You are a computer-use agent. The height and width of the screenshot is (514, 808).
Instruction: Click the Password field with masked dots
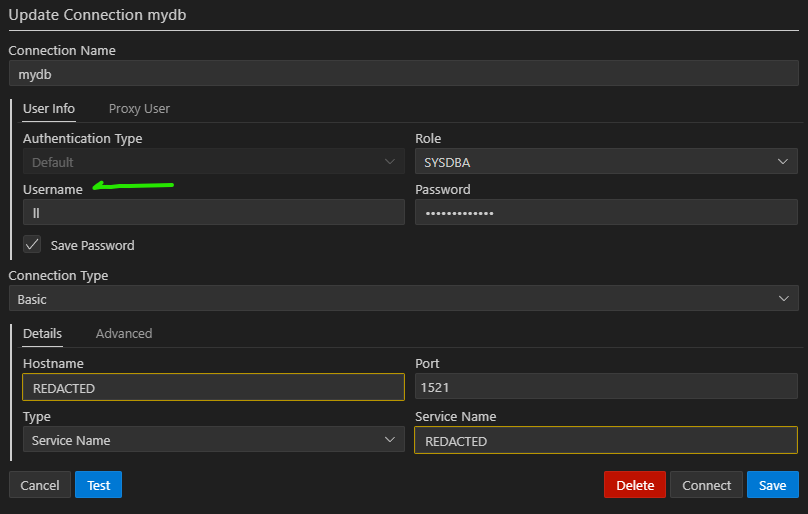pos(606,212)
